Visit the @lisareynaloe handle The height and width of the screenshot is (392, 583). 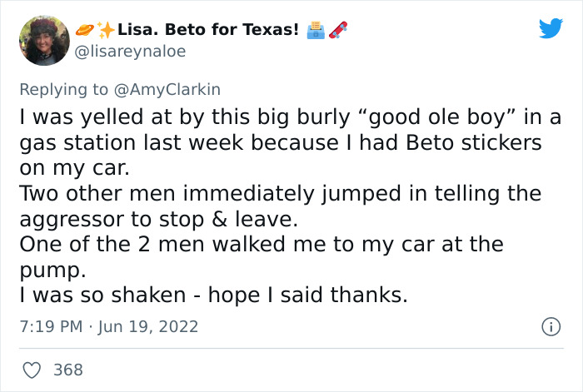coord(132,51)
